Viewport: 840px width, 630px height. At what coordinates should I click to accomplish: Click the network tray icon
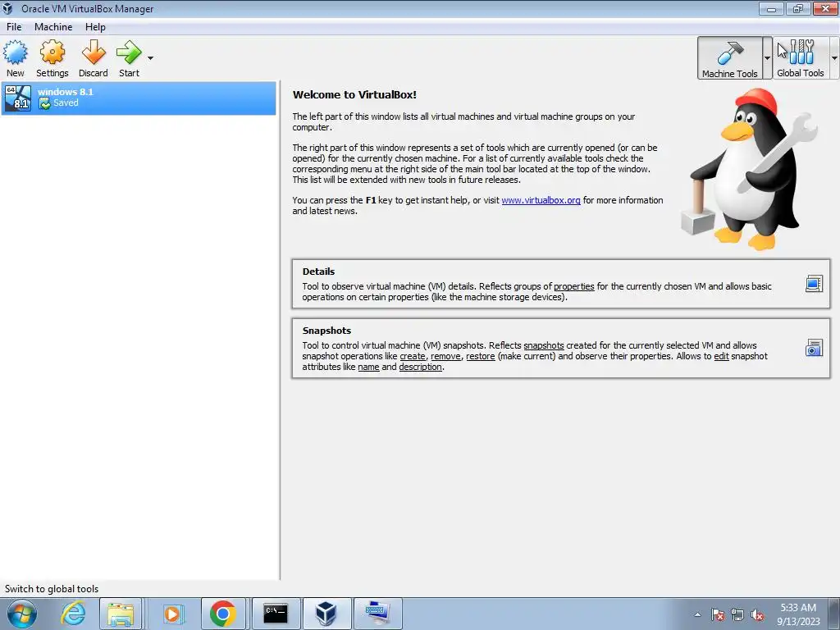pyautogui.click(x=737, y=615)
